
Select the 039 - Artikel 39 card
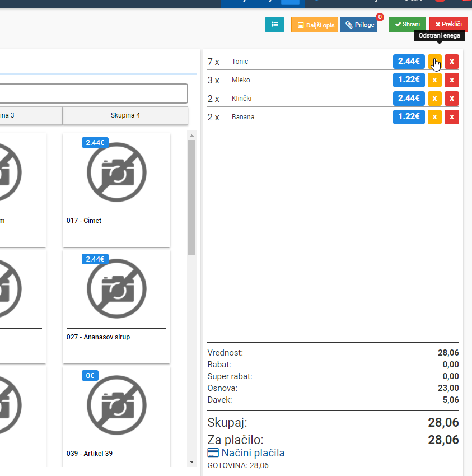(x=116, y=417)
